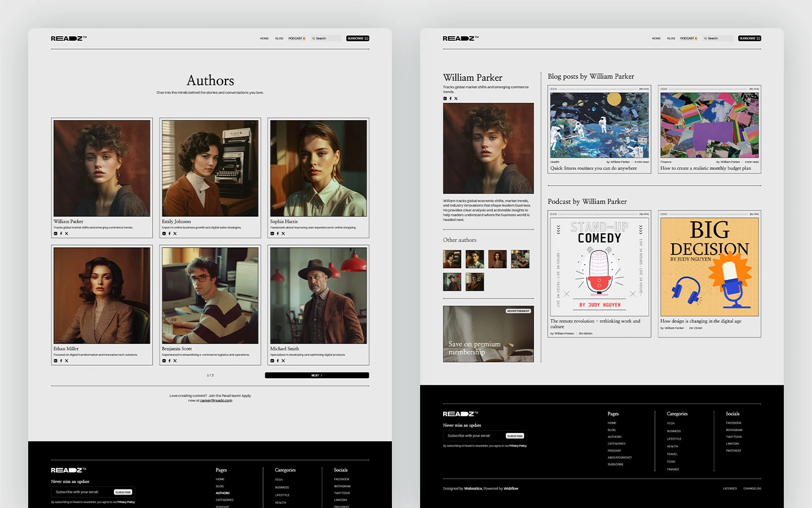Expand the PODCAST menu with notification badge
The height and width of the screenshot is (508, 812).
pos(296,38)
